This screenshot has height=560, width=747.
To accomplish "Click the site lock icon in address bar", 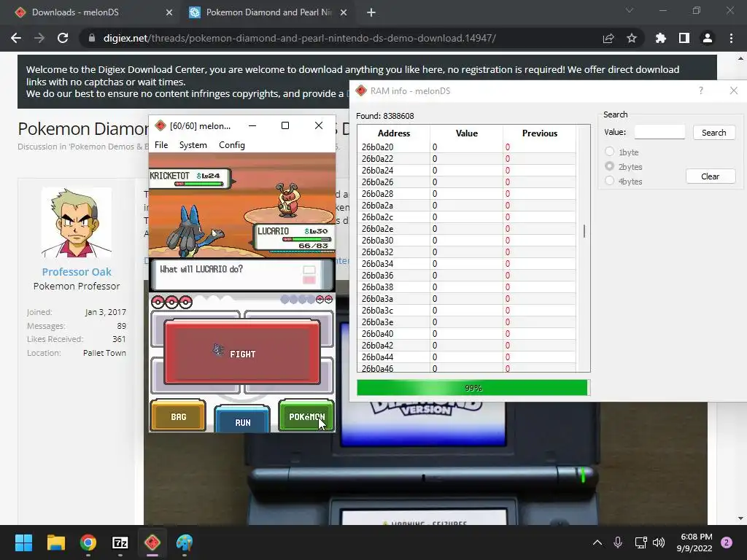I will [x=92, y=38].
